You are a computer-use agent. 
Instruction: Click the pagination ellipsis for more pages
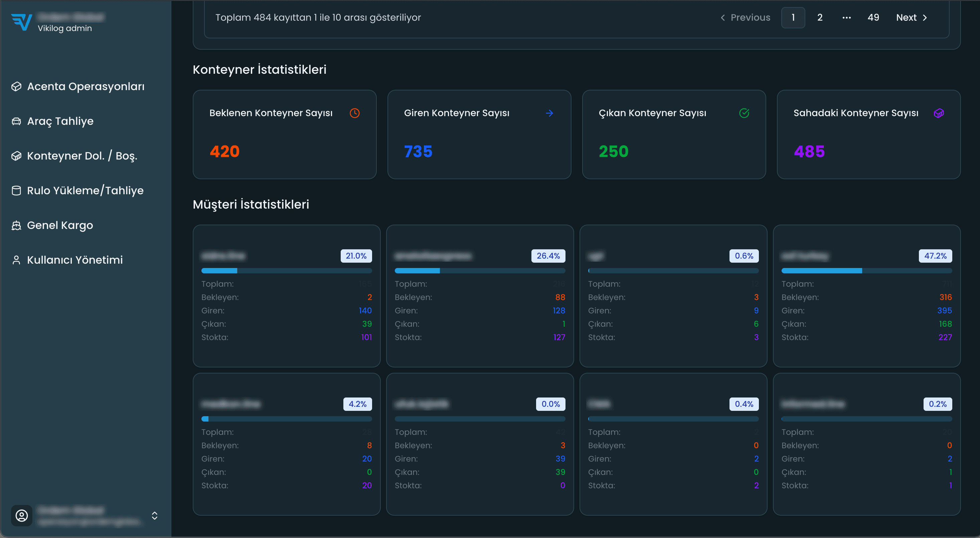pos(846,17)
